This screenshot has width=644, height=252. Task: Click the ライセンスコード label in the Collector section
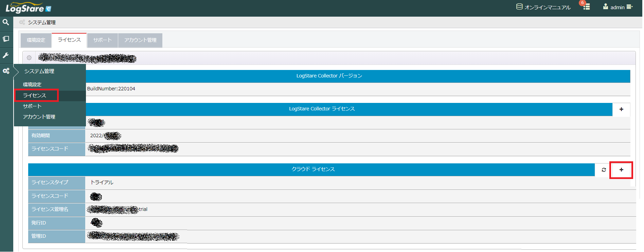click(57, 149)
